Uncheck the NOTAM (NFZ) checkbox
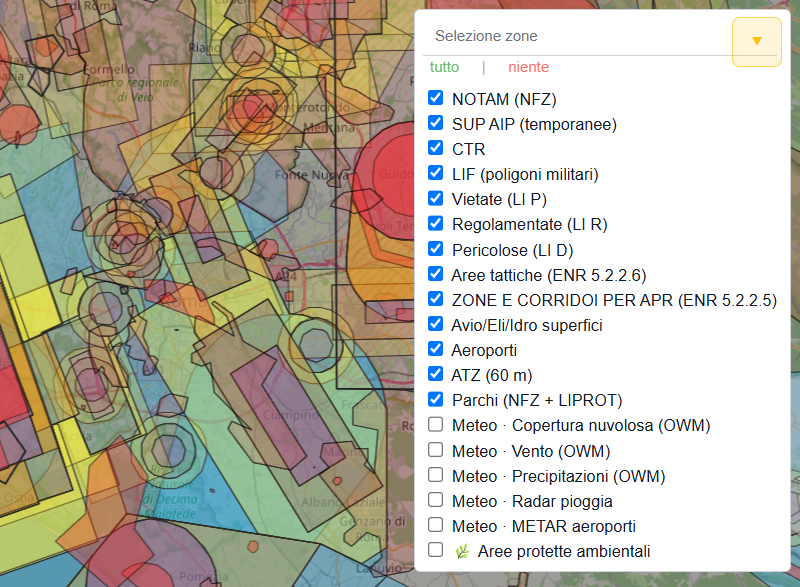 click(435, 97)
